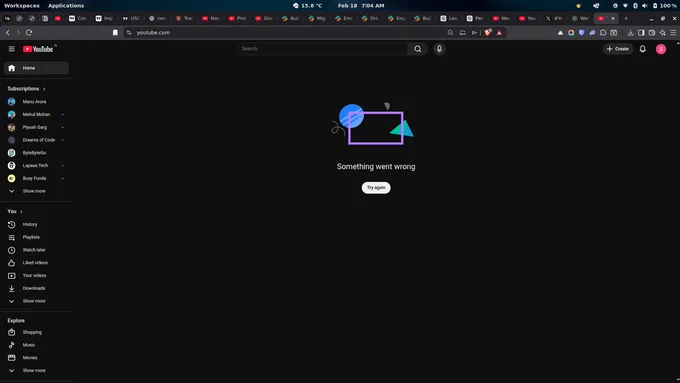Screen dimensions: 680x383
Task: Open Piyush Garg channel
Action: (36, 127)
